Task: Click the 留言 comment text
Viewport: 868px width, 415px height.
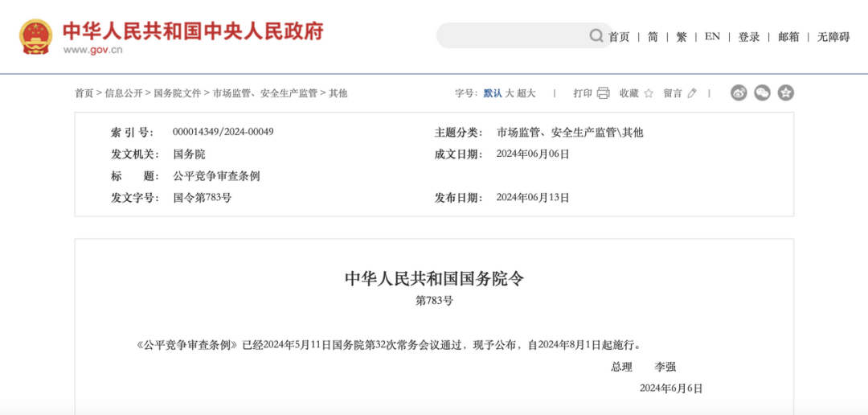Action: [673, 93]
